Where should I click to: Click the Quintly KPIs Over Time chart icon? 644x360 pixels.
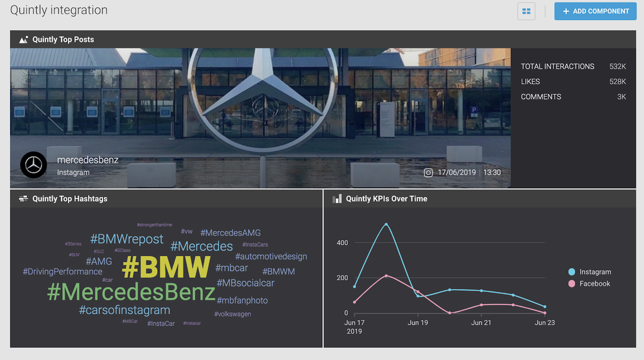click(x=337, y=199)
